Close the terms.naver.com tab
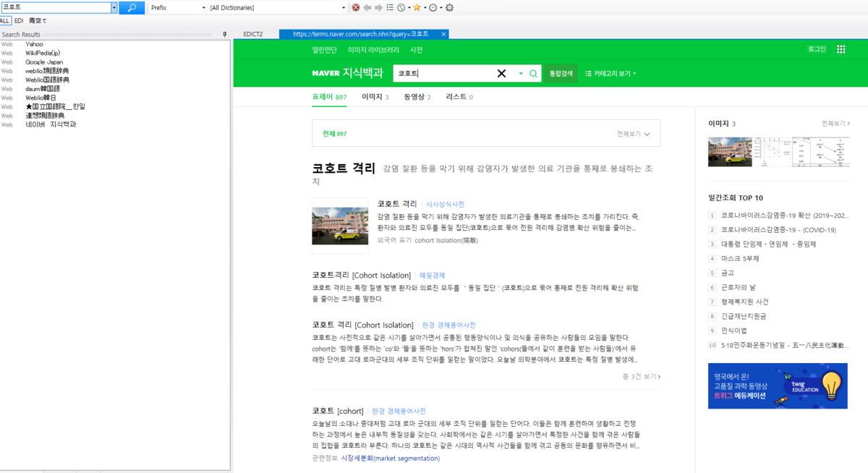The height and width of the screenshot is (473, 868). [x=443, y=34]
